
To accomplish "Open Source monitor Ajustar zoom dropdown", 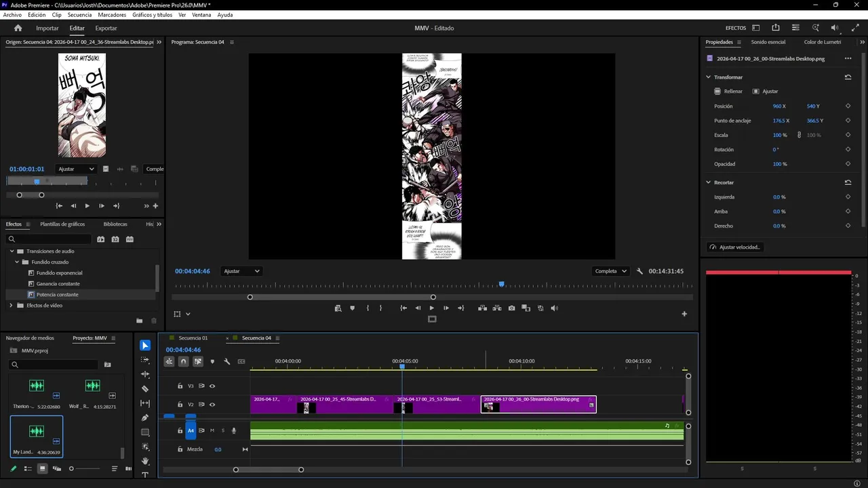I will (x=76, y=169).
